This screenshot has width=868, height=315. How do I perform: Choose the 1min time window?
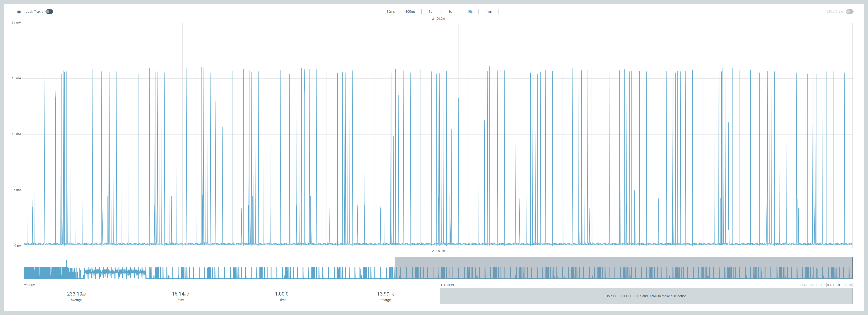coord(489,11)
